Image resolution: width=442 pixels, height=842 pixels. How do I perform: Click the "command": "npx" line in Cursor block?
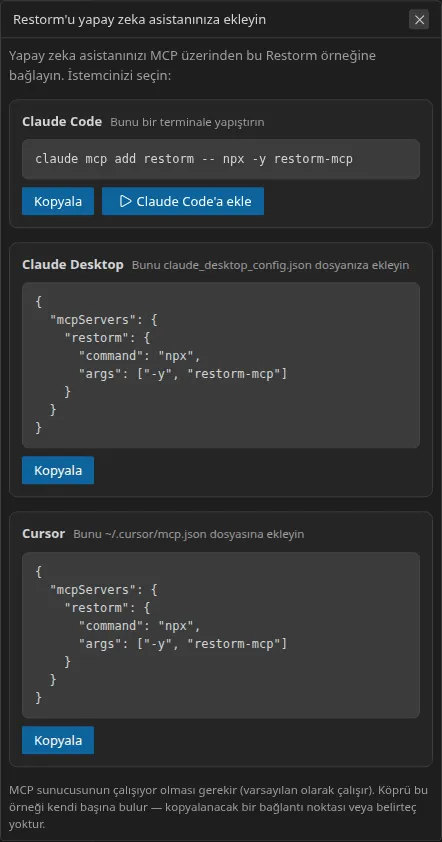tap(140, 626)
